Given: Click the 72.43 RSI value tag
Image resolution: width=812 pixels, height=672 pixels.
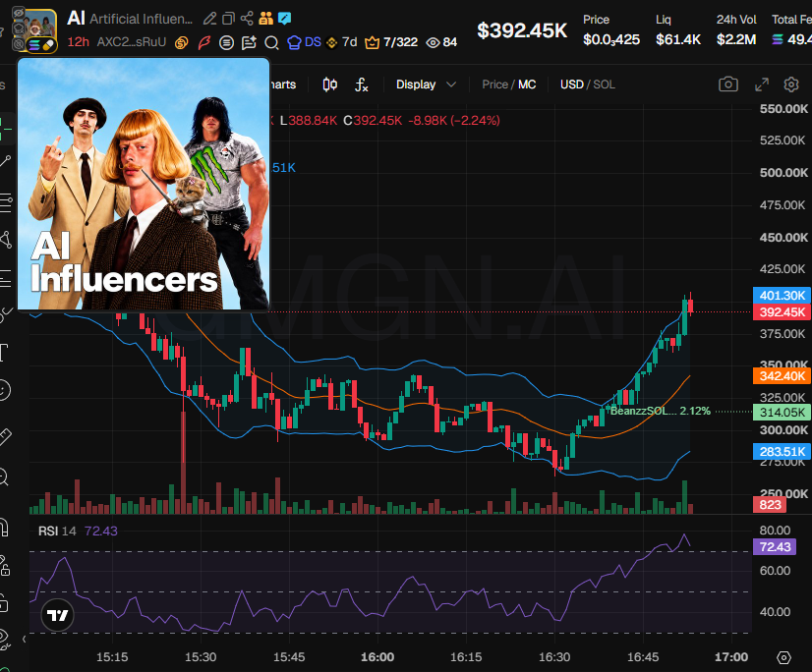Looking at the screenshot, I should coord(775,546).
